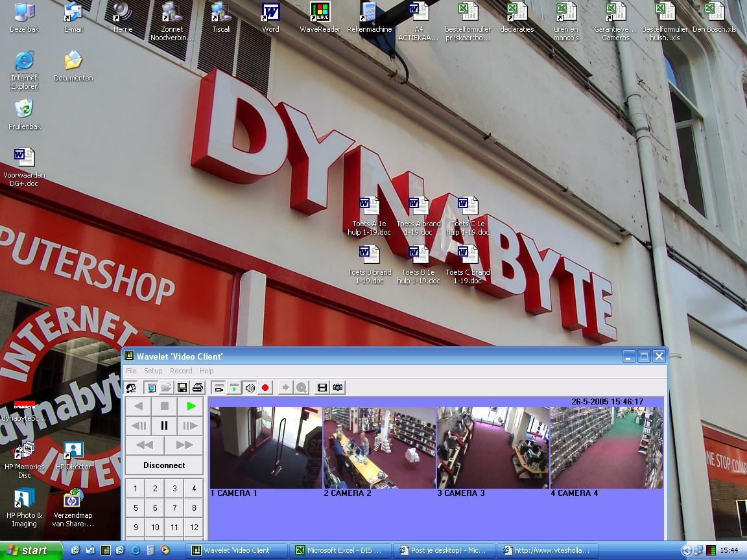747x560 pixels.
Task: Click Windows Media Player quick launch icon
Action: pos(165,550)
